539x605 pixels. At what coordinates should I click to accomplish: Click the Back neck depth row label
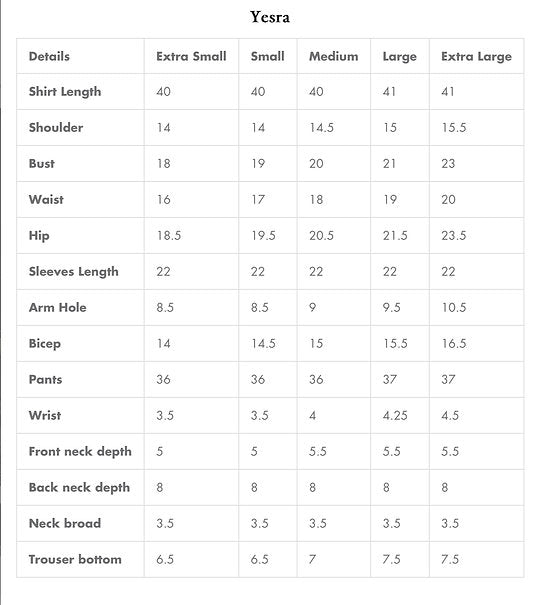click(x=79, y=488)
